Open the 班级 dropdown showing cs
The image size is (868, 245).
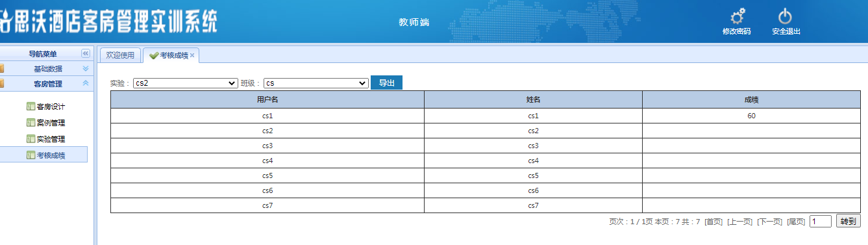[316, 83]
